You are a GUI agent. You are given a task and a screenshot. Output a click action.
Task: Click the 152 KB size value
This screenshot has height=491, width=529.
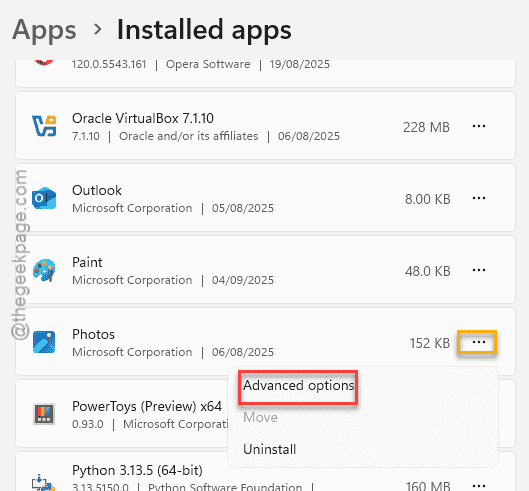click(x=430, y=344)
